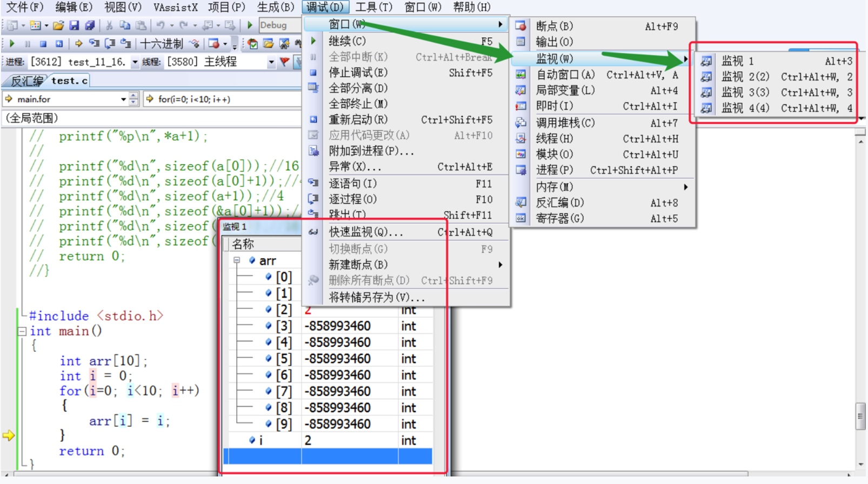Select 逐过程(O) step over entry
868x484 pixels.
point(406,199)
